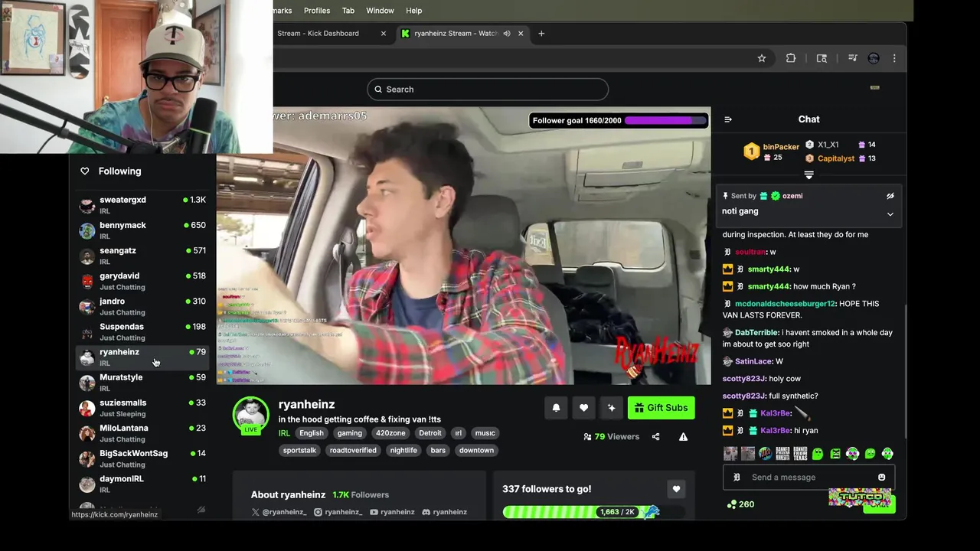Click the Banned From Texas emote

click(x=800, y=454)
